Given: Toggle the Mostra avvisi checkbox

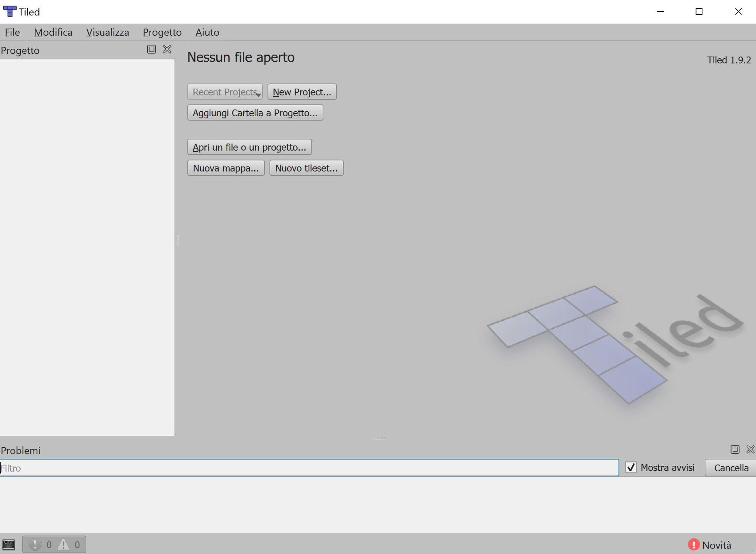Looking at the screenshot, I should (x=631, y=468).
